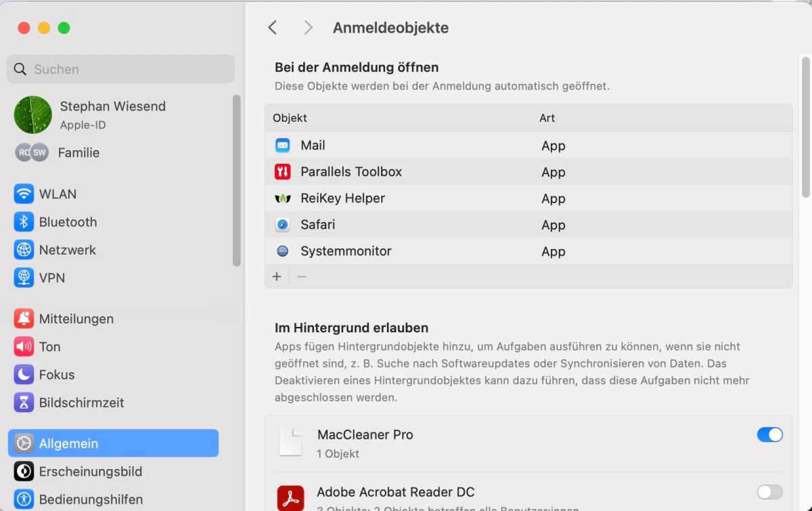Enable Adobe Acrobat Reader DC background toggle

pyautogui.click(x=769, y=492)
